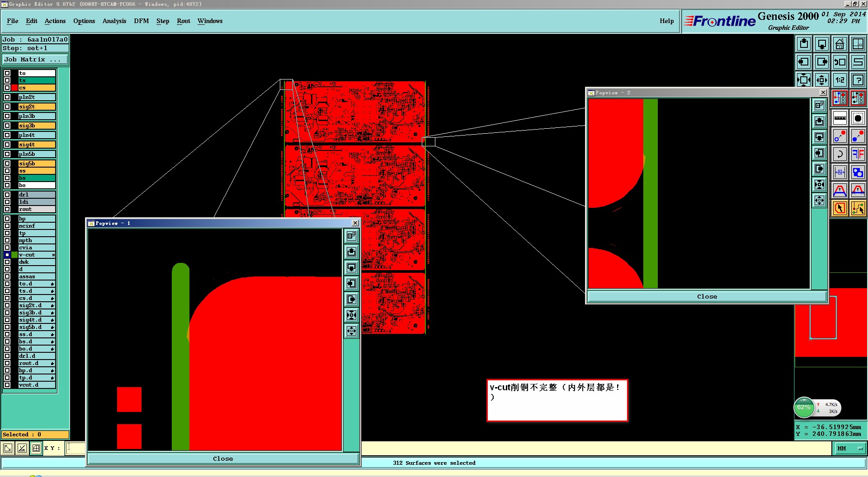Open the Step menu
Viewport: 868px width, 477px height.
click(x=163, y=21)
